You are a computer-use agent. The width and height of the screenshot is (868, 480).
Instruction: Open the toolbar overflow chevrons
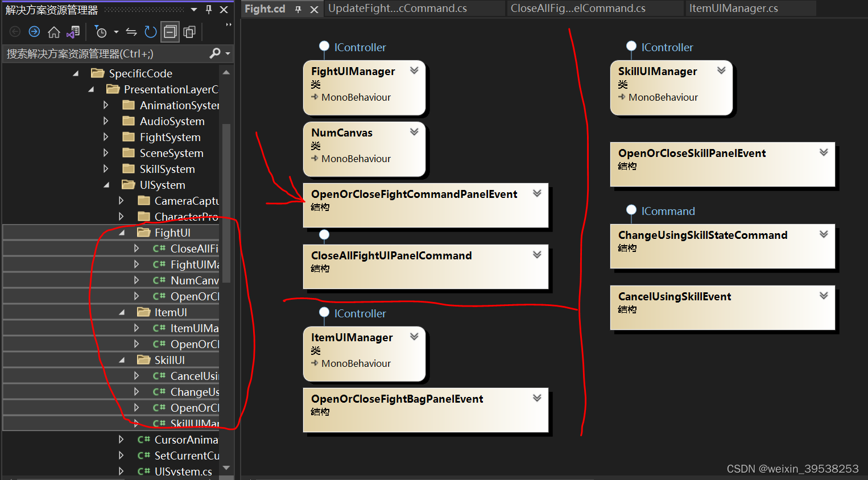click(229, 25)
